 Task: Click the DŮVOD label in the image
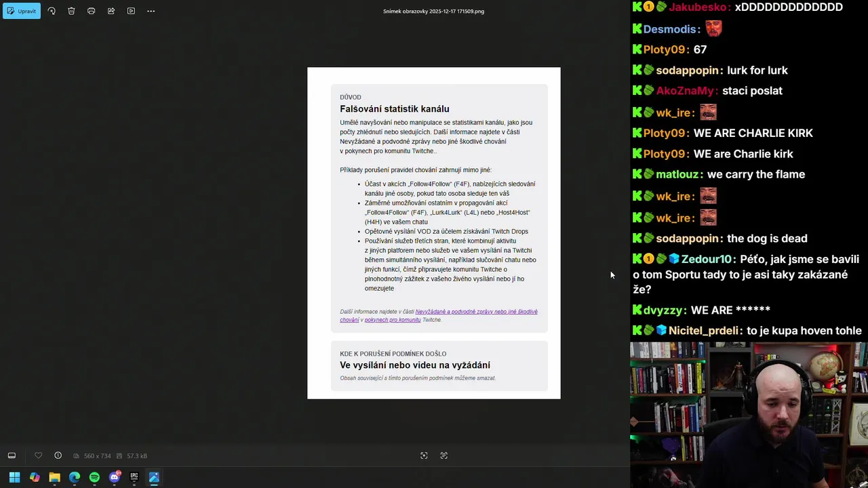[351, 97]
